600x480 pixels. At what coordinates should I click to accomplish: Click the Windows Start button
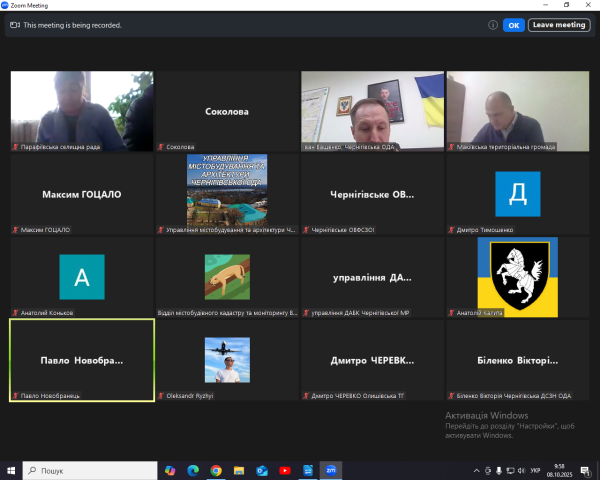11,470
